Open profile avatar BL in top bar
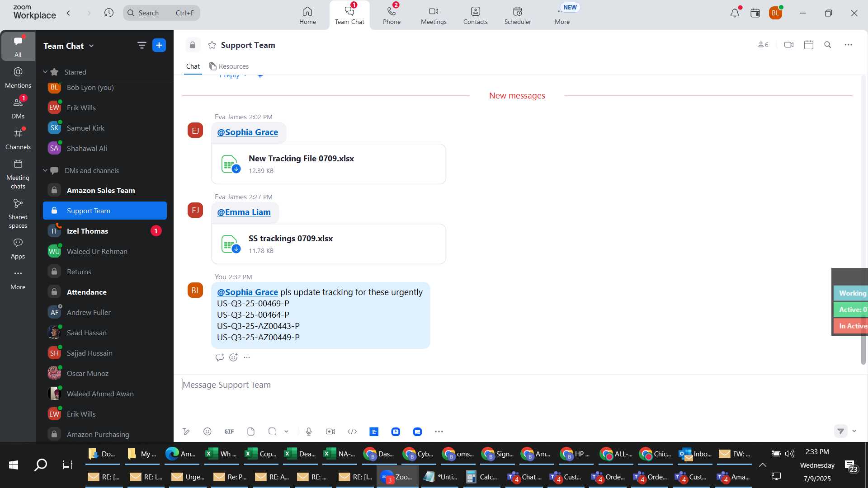This screenshot has width=868, height=488. click(776, 13)
